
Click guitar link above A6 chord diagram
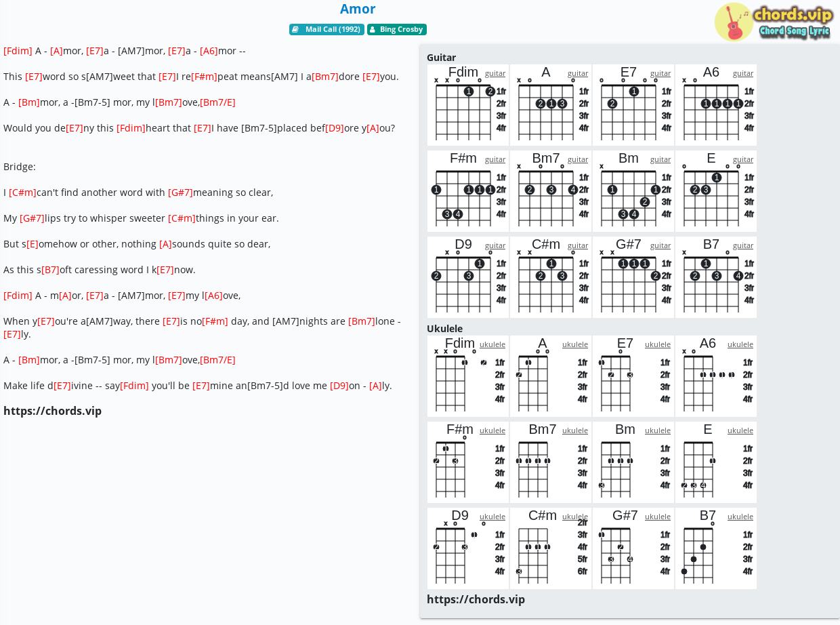click(x=743, y=73)
